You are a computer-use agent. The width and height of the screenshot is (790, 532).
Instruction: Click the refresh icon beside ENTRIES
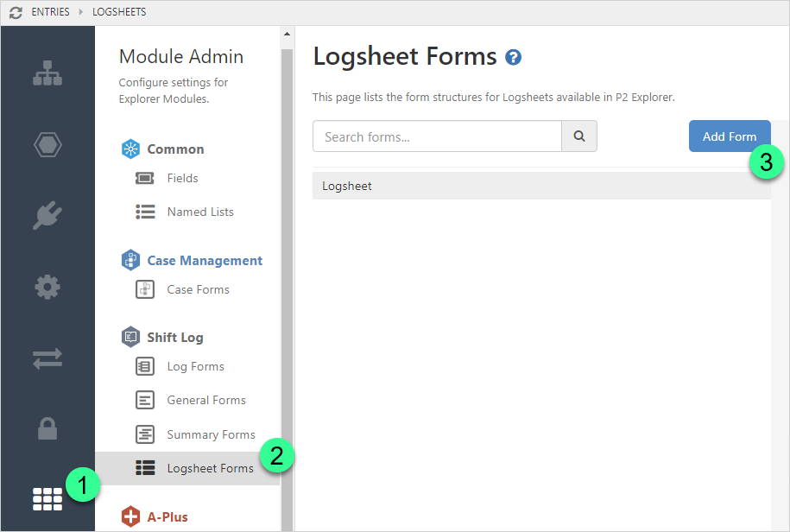[16, 12]
